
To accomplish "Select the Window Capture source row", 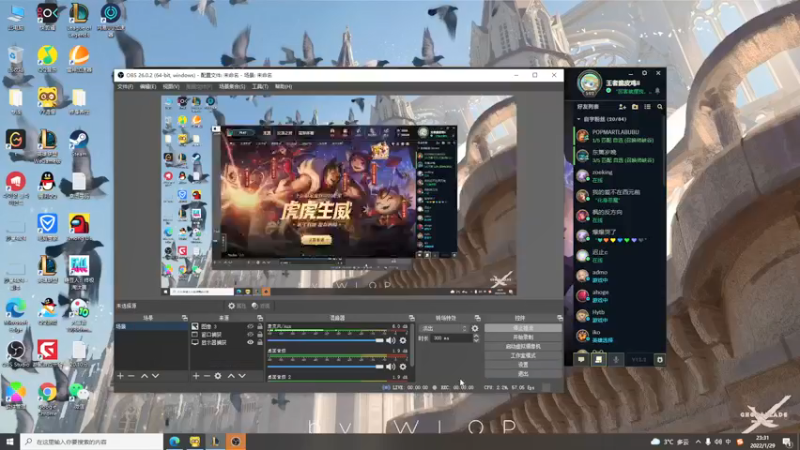I will point(227,335).
